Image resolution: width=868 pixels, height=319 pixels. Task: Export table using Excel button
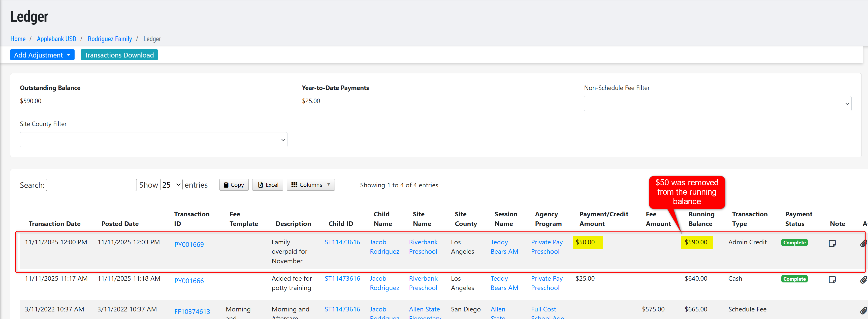click(x=268, y=185)
